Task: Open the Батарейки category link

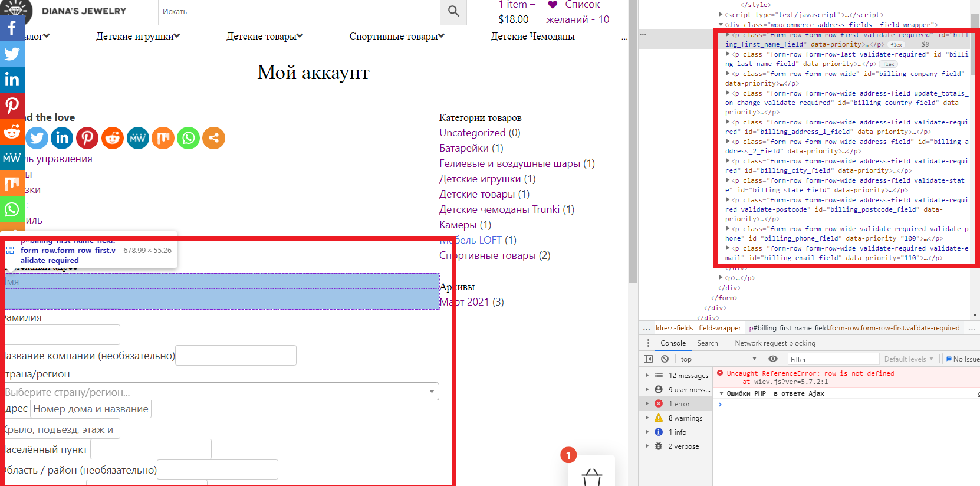Action: coord(464,148)
